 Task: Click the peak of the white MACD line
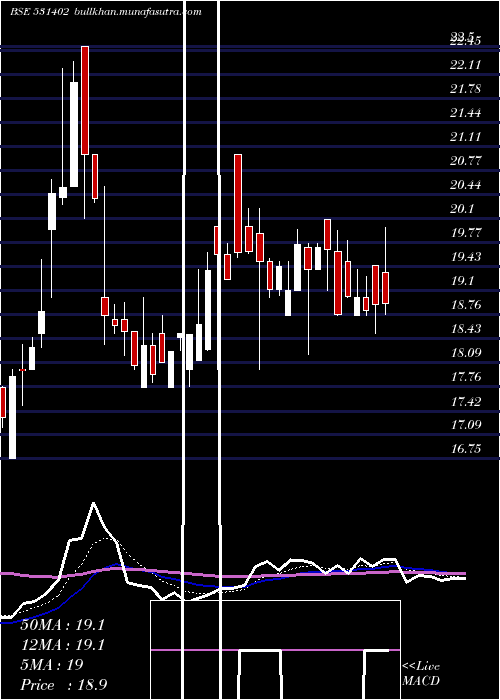[x=93, y=504]
